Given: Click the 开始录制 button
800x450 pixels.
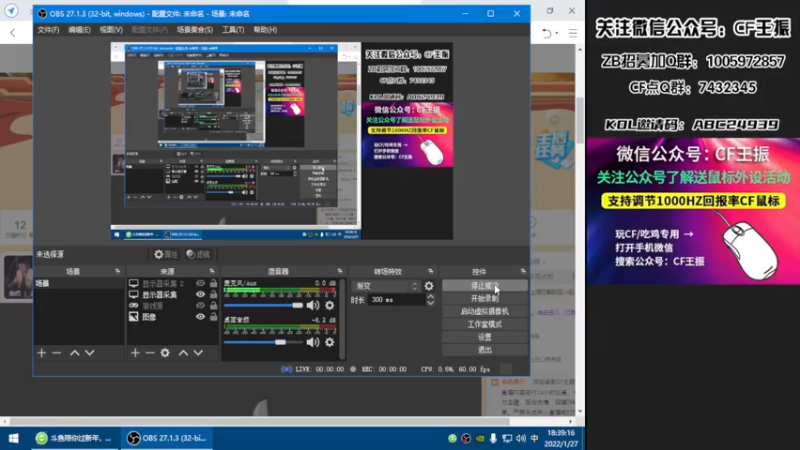Looking at the screenshot, I should (x=485, y=298).
